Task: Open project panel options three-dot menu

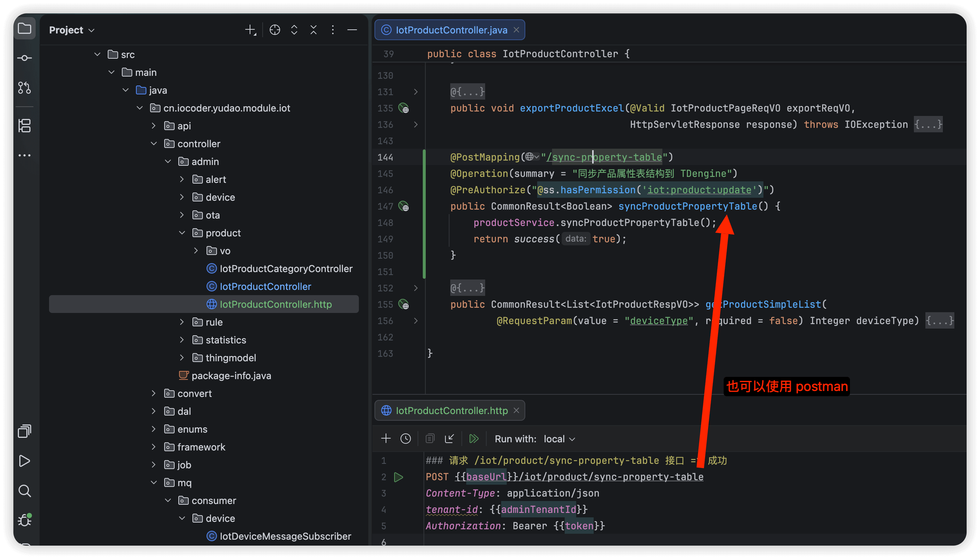Action: tap(333, 30)
